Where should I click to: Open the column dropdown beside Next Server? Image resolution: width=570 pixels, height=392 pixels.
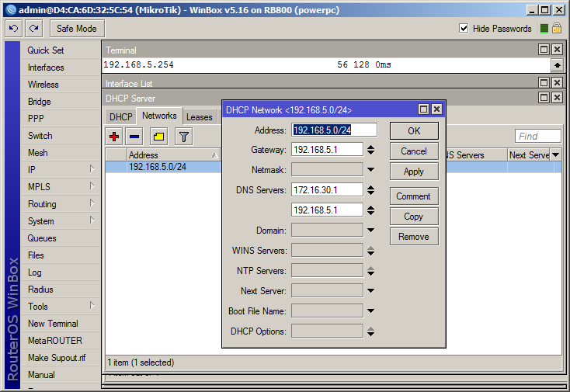point(555,154)
